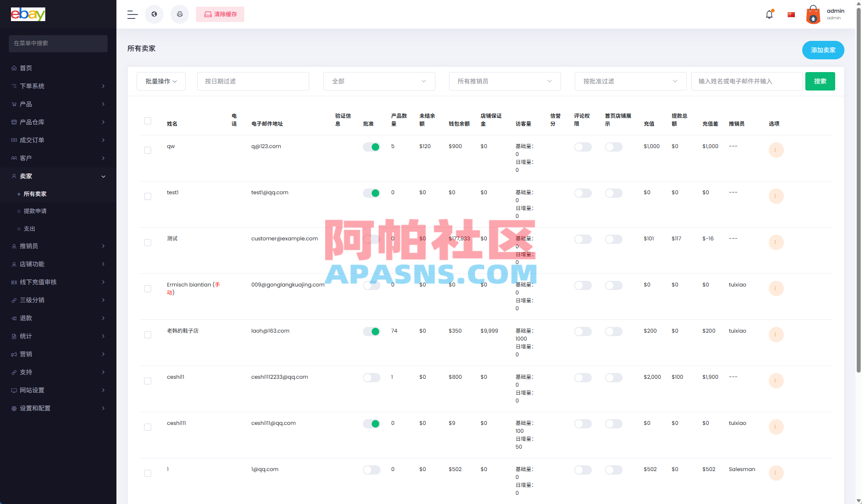Check the select-all checkbox in the table header
Screen dimensions: 862x504
[148, 120]
